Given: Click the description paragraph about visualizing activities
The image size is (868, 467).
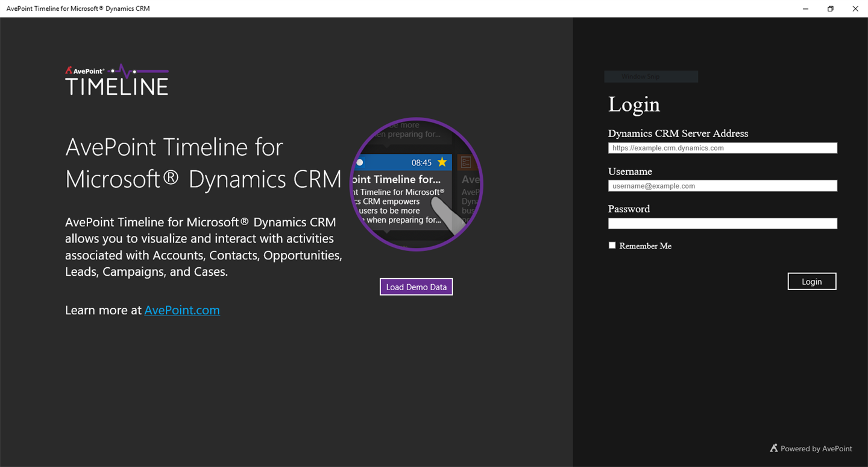Looking at the screenshot, I should (x=204, y=247).
